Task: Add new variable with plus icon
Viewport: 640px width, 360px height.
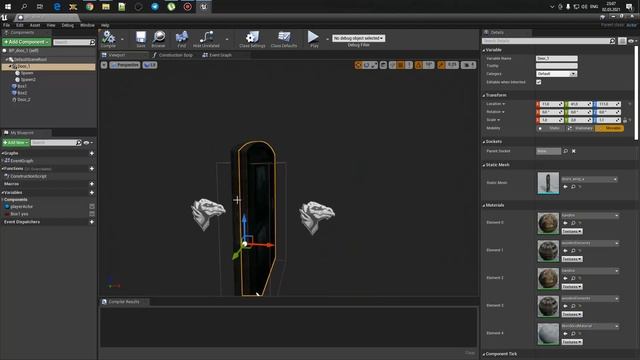Action: click(x=91, y=193)
